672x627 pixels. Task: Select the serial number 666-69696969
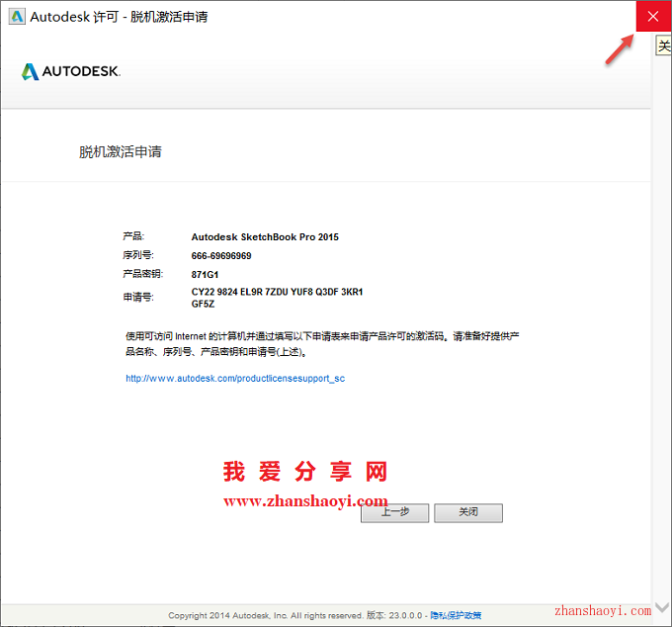[221, 256]
